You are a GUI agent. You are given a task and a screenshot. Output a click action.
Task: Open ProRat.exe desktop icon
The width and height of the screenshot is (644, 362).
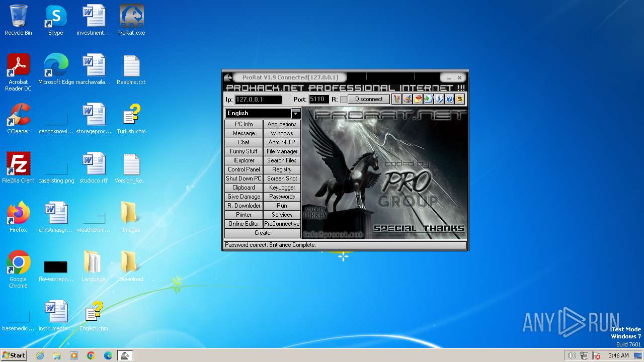[x=131, y=21]
